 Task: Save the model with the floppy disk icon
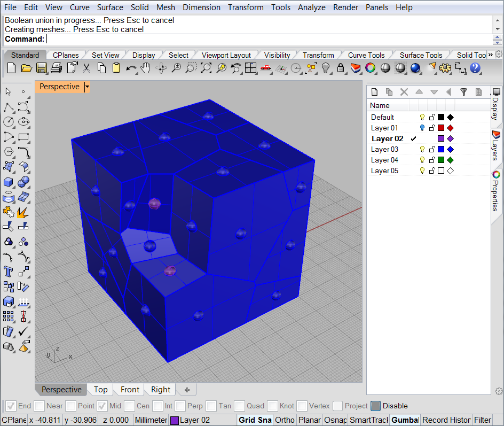coord(42,68)
